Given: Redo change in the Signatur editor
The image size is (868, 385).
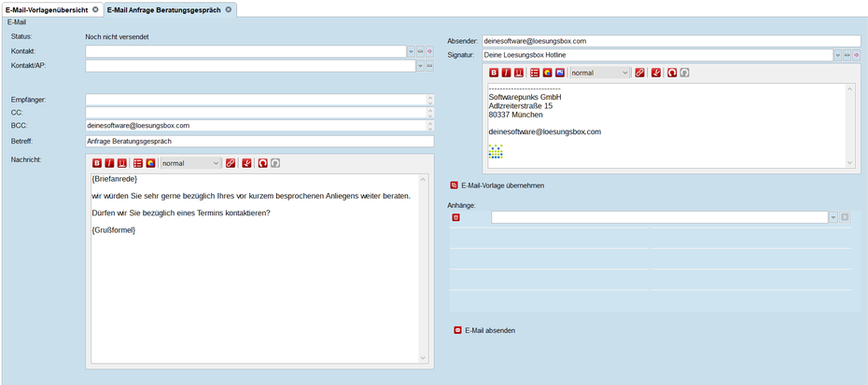Looking at the screenshot, I should click(684, 73).
